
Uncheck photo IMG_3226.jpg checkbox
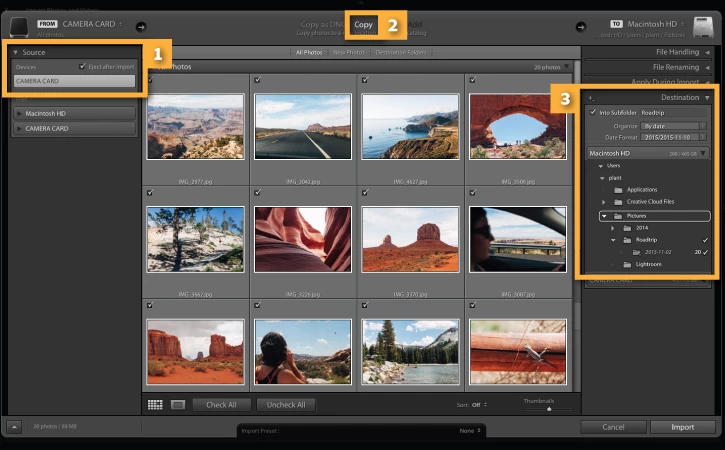[x=258, y=192]
